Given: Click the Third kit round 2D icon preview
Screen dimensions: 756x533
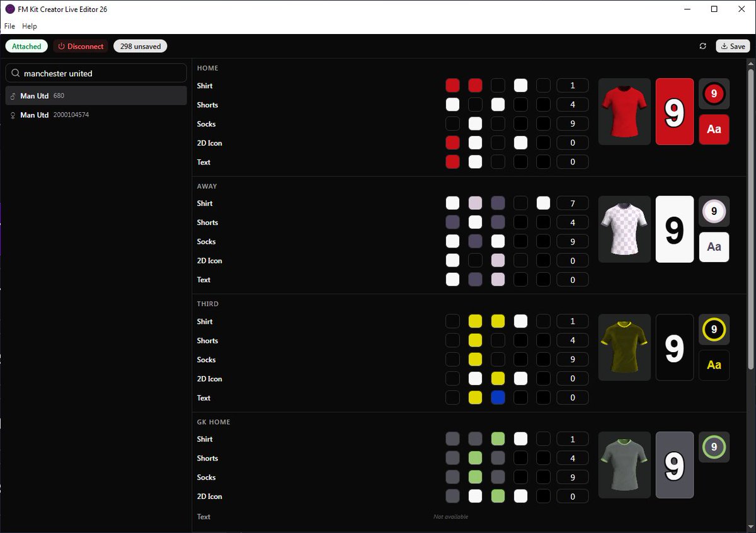Looking at the screenshot, I should pos(714,329).
